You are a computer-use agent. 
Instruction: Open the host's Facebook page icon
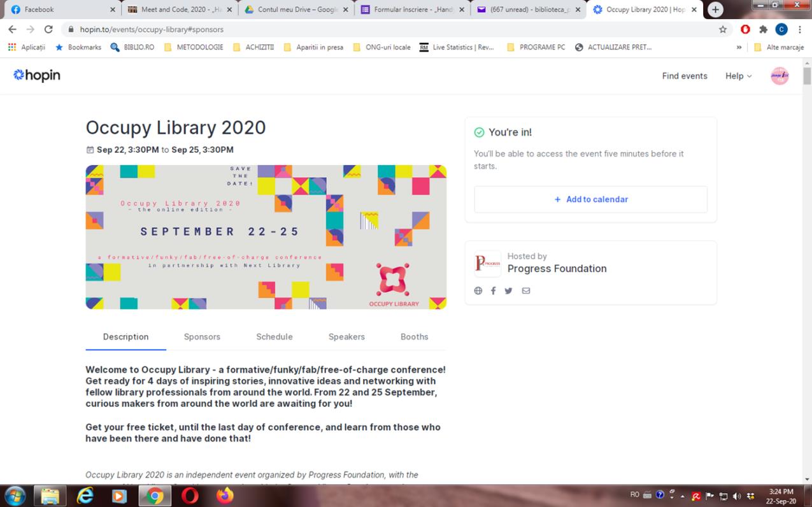493,291
